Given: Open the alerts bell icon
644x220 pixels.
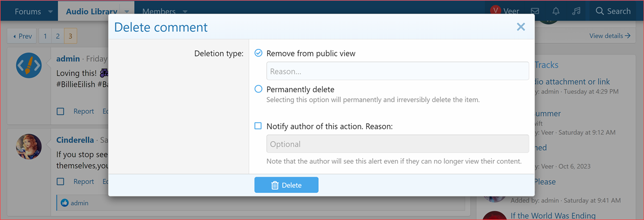Looking at the screenshot, I should click(x=556, y=11).
